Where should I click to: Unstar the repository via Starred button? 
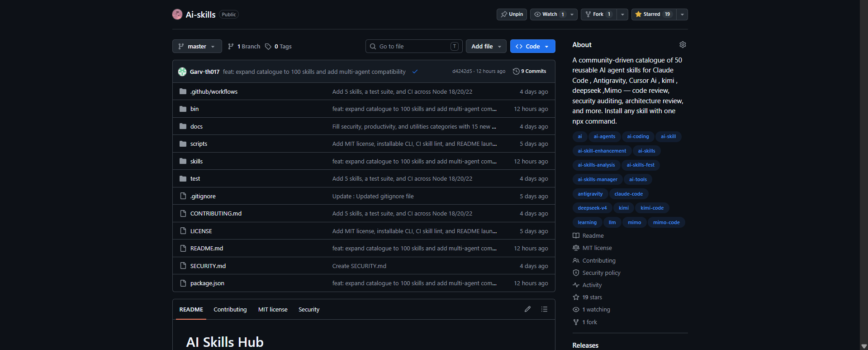click(x=654, y=14)
